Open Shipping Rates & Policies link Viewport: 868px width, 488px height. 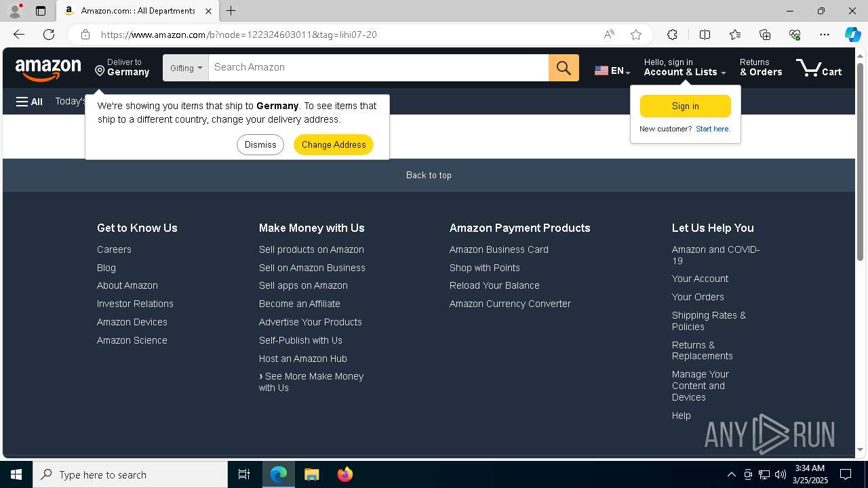tap(709, 321)
